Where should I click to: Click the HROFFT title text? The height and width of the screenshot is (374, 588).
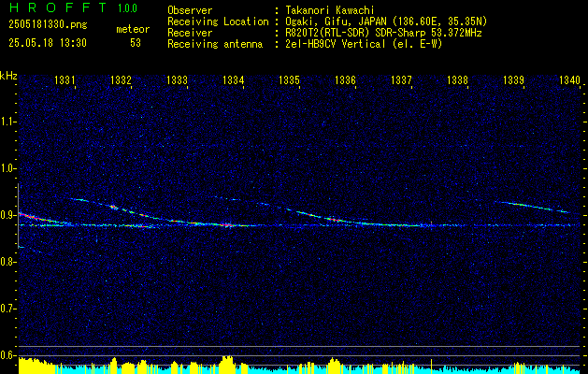click(59, 7)
